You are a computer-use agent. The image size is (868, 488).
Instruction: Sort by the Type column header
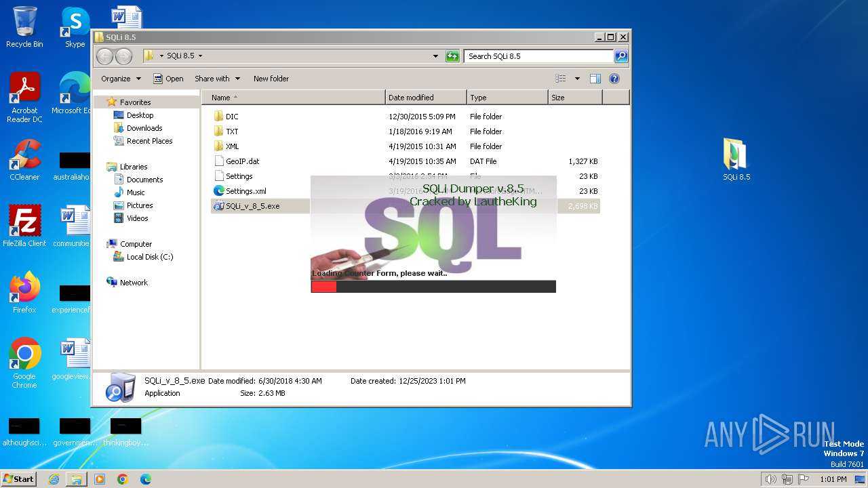click(x=507, y=98)
